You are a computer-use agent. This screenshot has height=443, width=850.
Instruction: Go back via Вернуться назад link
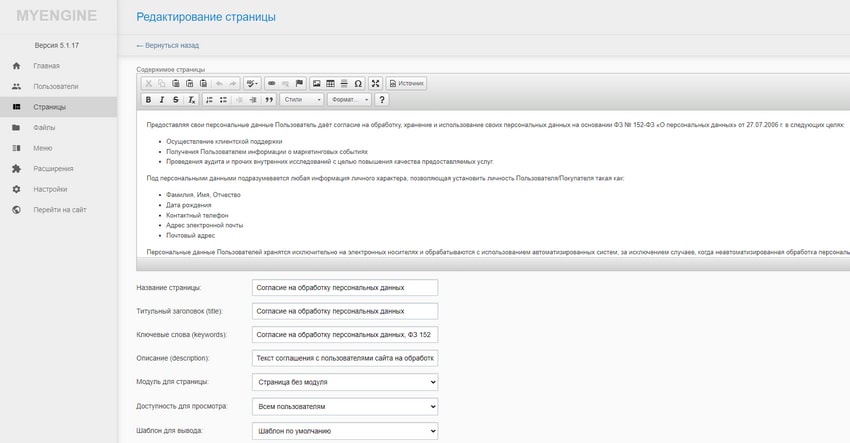[168, 46]
